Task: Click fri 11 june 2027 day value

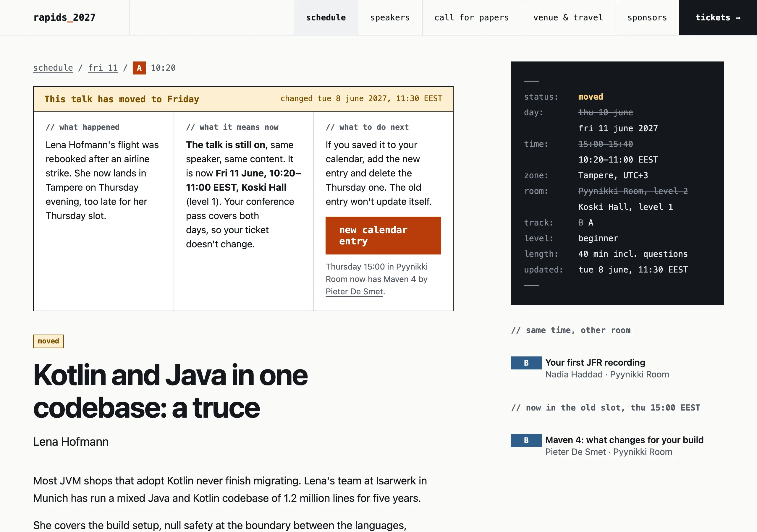Action: coord(618,128)
